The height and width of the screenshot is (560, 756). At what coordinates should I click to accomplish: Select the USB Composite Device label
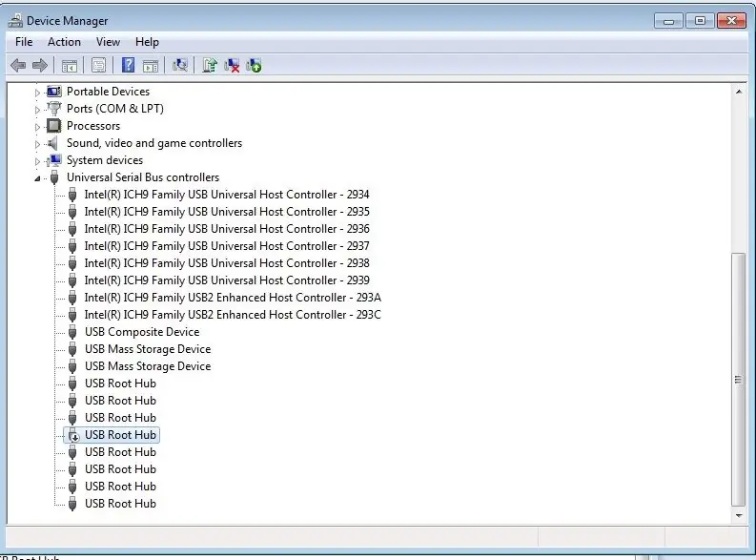tap(142, 332)
